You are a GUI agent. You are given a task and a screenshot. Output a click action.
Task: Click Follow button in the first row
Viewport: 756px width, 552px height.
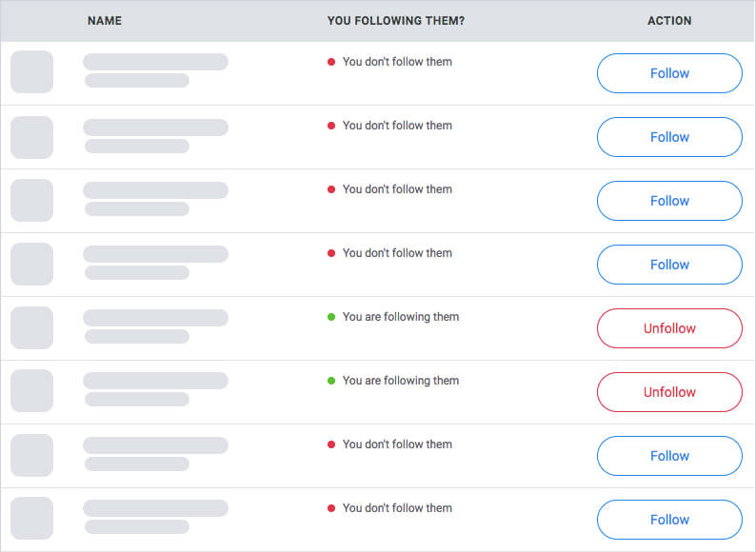[669, 73]
